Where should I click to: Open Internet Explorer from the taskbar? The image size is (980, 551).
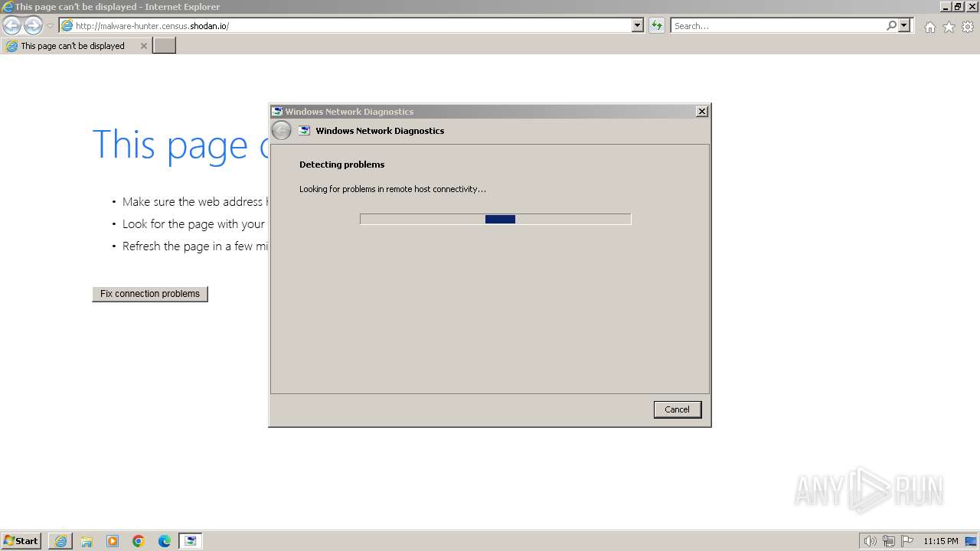(60, 541)
